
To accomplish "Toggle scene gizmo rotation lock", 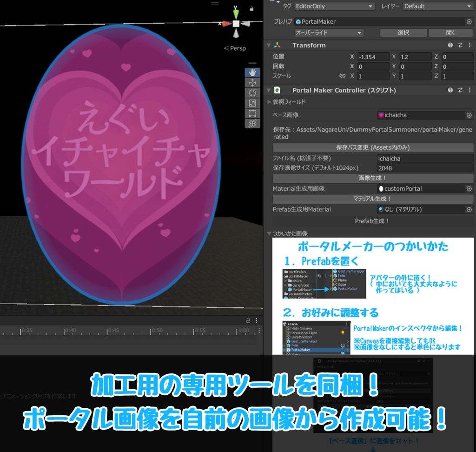I will 251,9.
